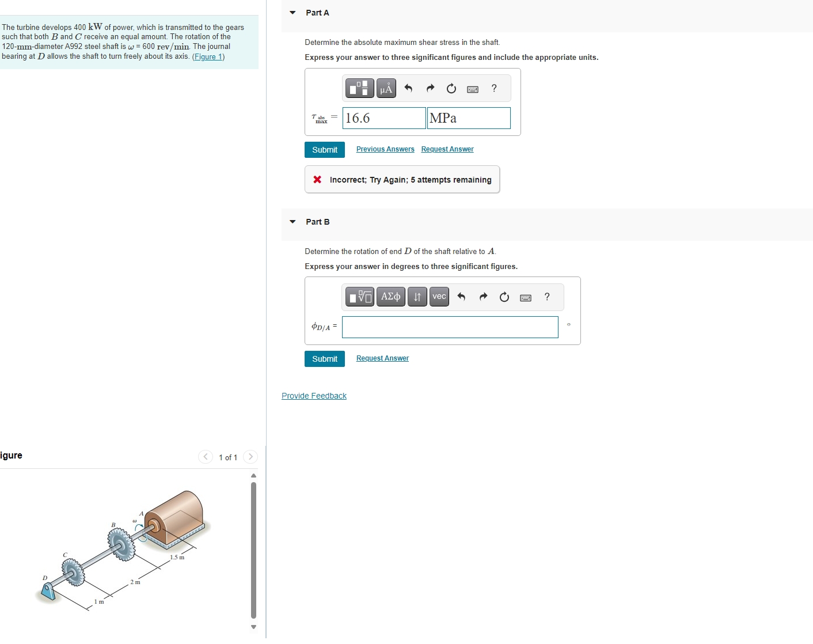Collapse the Part A section
Screen dimensions: 813x644
292,13
